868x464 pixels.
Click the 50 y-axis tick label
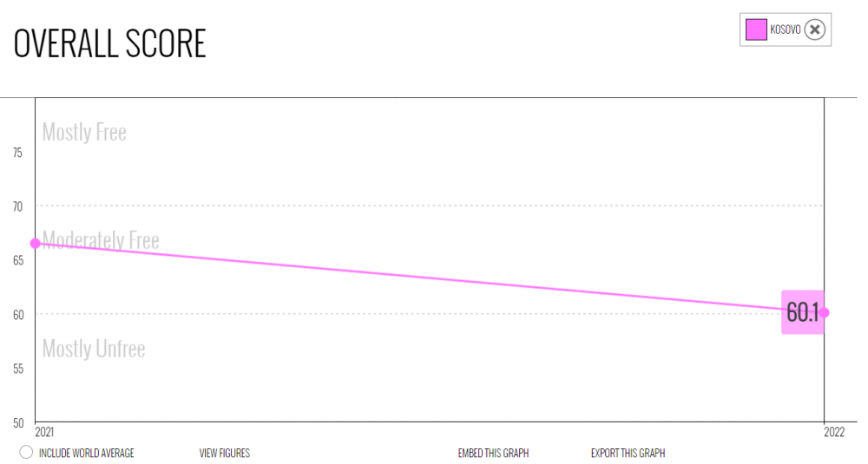click(18, 423)
